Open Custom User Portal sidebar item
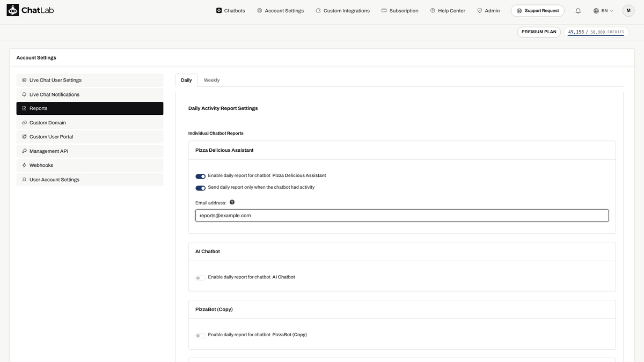Image resolution: width=644 pixels, height=362 pixels. pos(90,137)
